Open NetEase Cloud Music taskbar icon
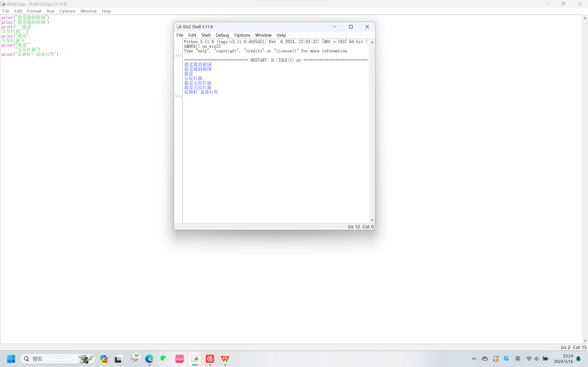This screenshot has width=588, height=367. (x=210, y=359)
